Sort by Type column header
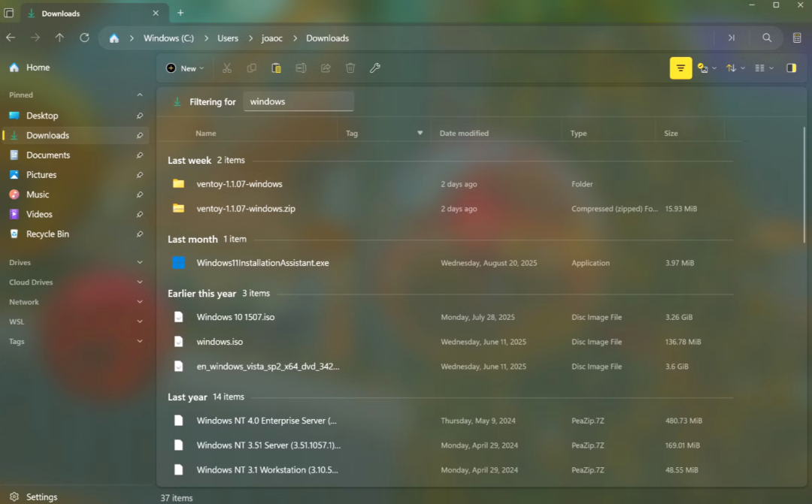The width and height of the screenshot is (812, 504). tap(578, 133)
